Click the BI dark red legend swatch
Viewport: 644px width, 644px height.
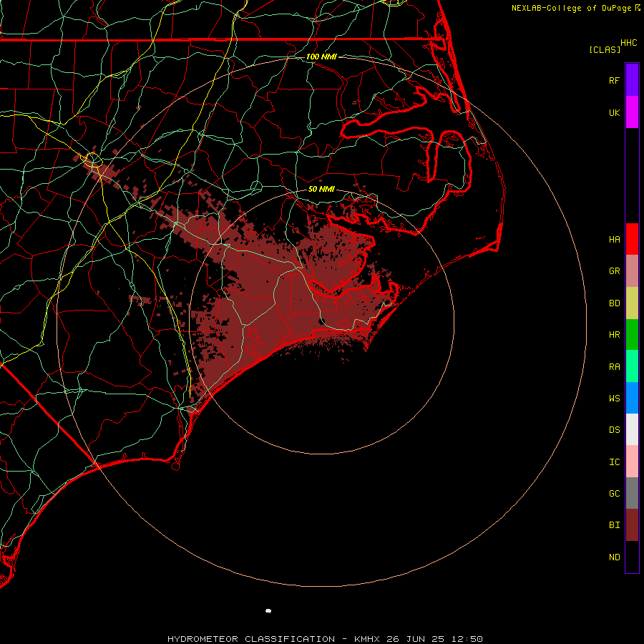[x=632, y=525]
